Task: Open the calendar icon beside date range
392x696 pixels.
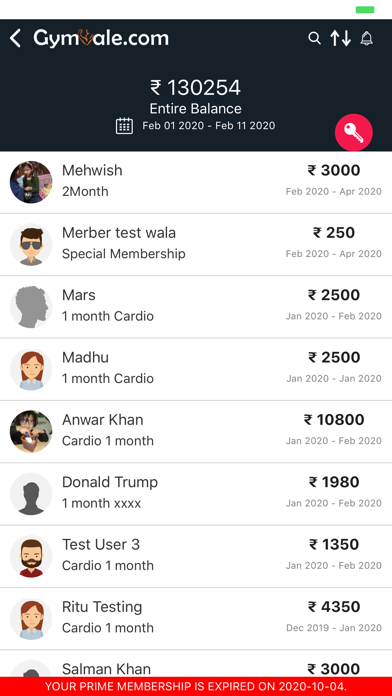Action: point(124,126)
